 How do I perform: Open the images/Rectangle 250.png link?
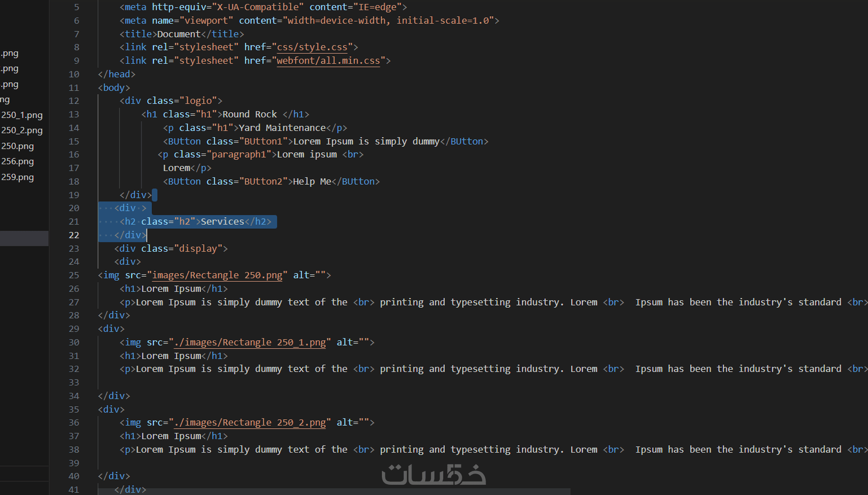[218, 275]
